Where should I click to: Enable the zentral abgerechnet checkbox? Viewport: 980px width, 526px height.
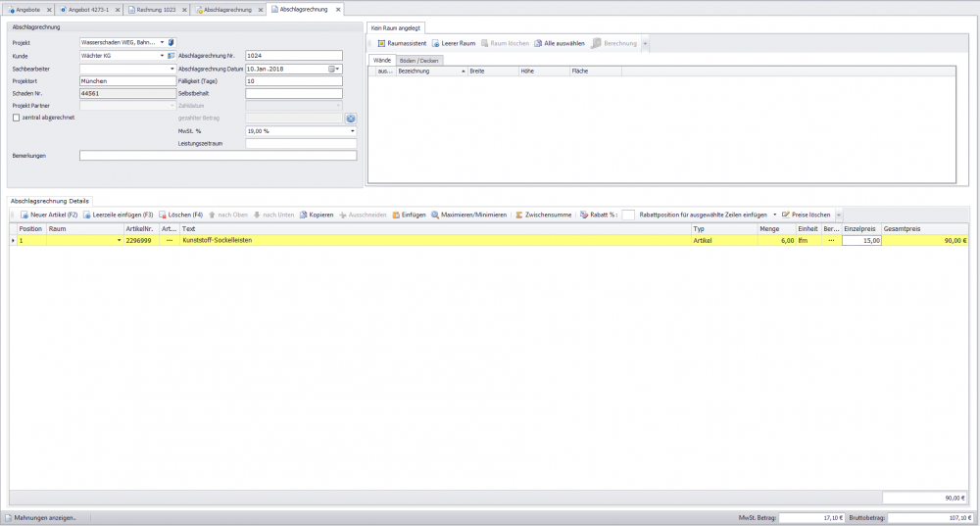point(16,118)
